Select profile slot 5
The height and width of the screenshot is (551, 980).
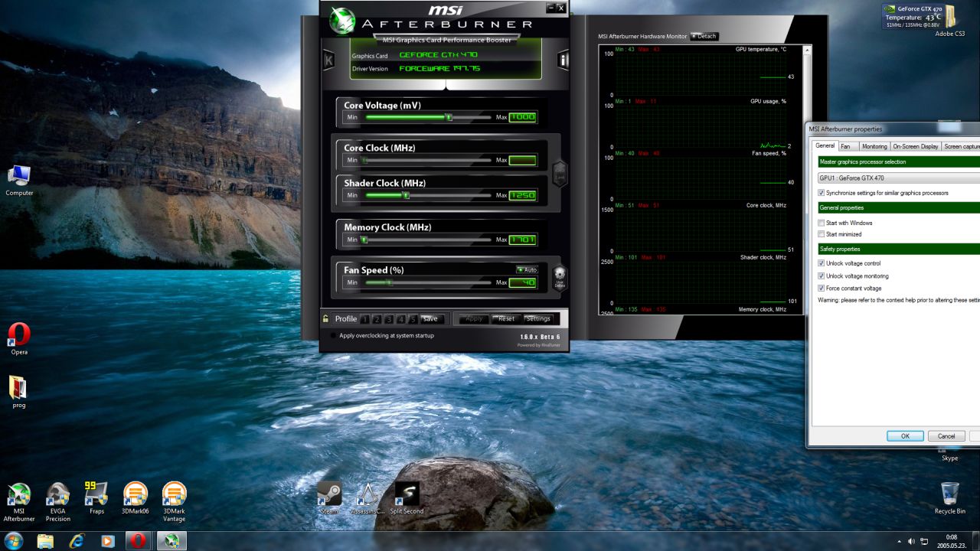click(x=413, y=319)
